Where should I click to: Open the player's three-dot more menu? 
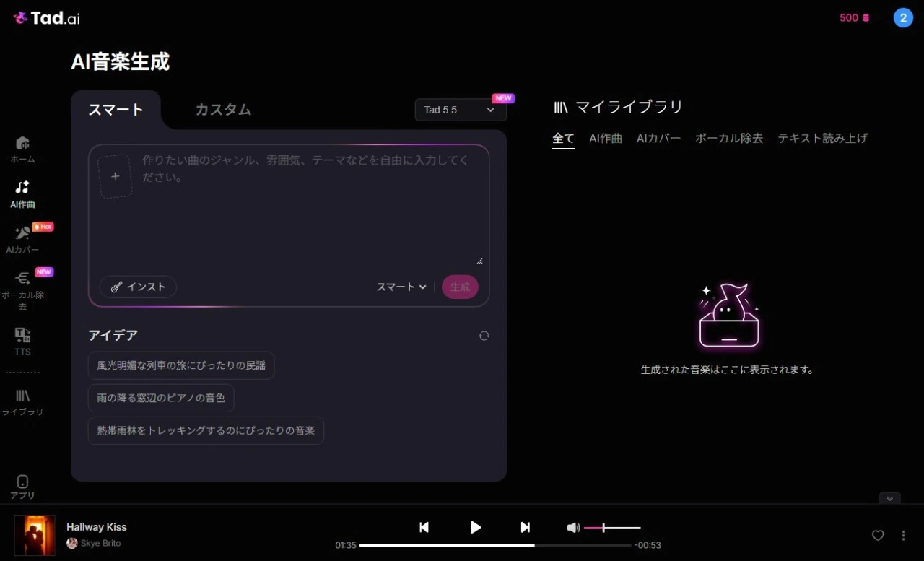pyautogui.click(x=903, y=536)
